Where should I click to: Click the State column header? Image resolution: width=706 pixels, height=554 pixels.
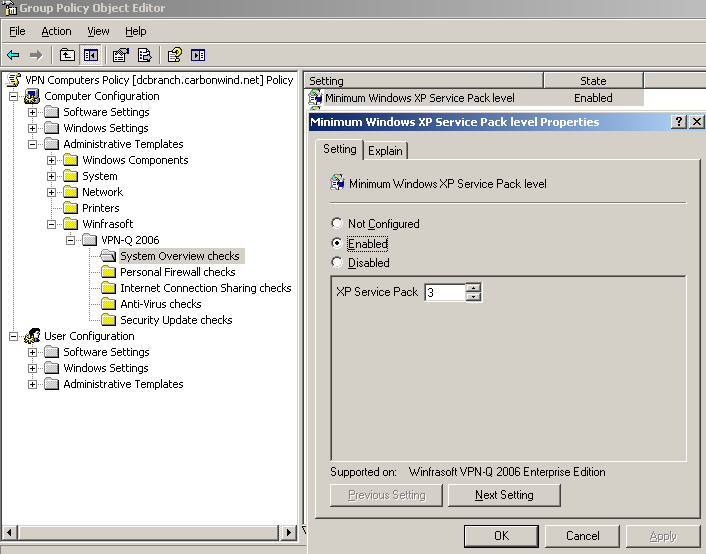[x=593, y=81]
